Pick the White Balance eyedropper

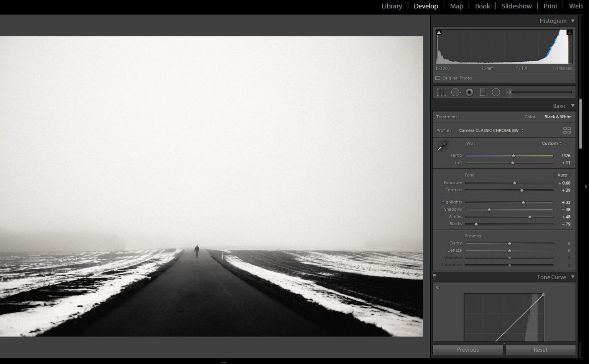click(x=442, y=146)
